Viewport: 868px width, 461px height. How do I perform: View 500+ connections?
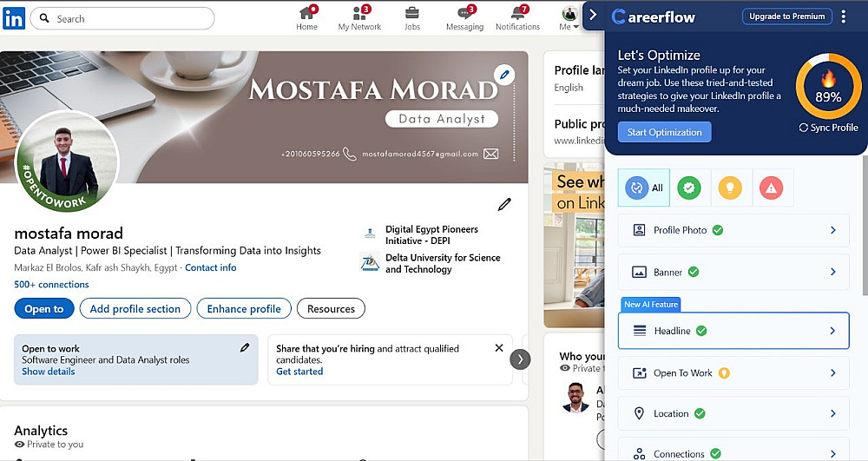(x=51, y=285)
